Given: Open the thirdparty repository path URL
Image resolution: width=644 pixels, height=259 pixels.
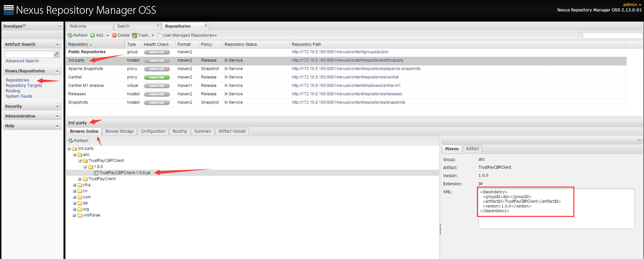Looking at the screenshot, I should 347,60.
